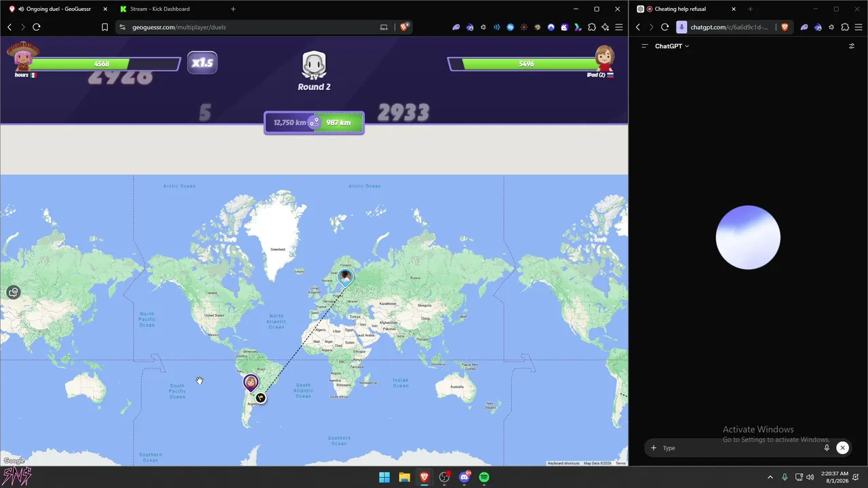The width and height of the screenshot is (868, 488).
Task: Open the Brave main menu in ChatGPT window
Action: (859, 27)
